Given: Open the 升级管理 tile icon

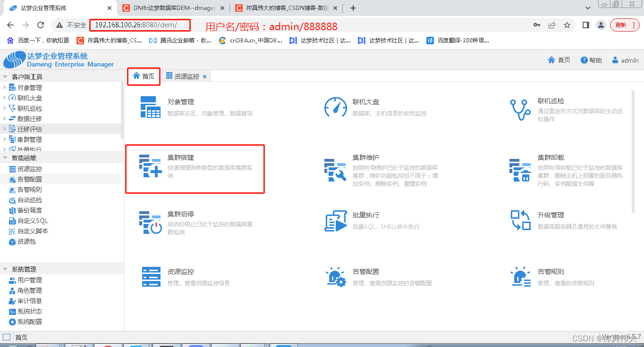Looking at the screenshot, I should (520, 220).
